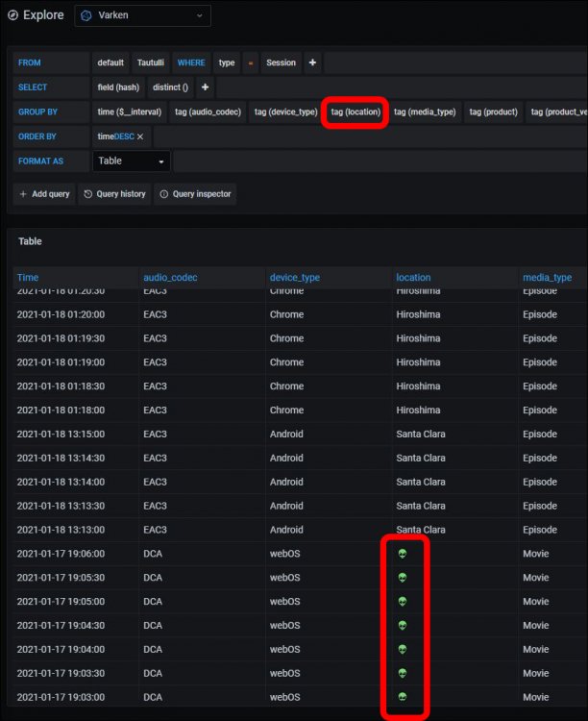Open the Query inspector
Viewport: 588px width, 721px height.
pyautogui.click(x=195, y=194)
